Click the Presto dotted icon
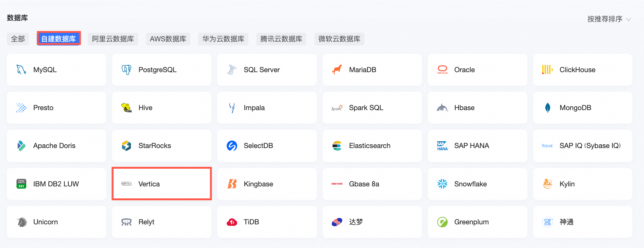Screen dimensions: 644x248 [x=21, y=108]
